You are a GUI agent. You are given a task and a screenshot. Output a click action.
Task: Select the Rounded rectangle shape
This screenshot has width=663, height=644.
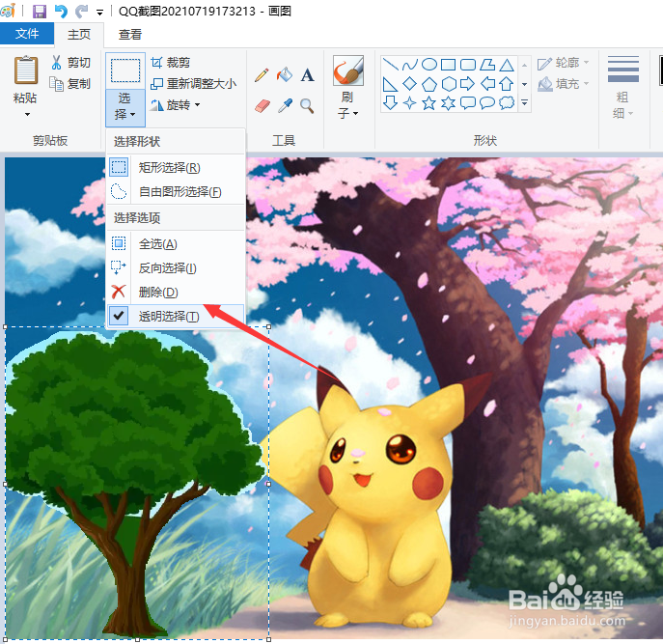coord(468,65)
